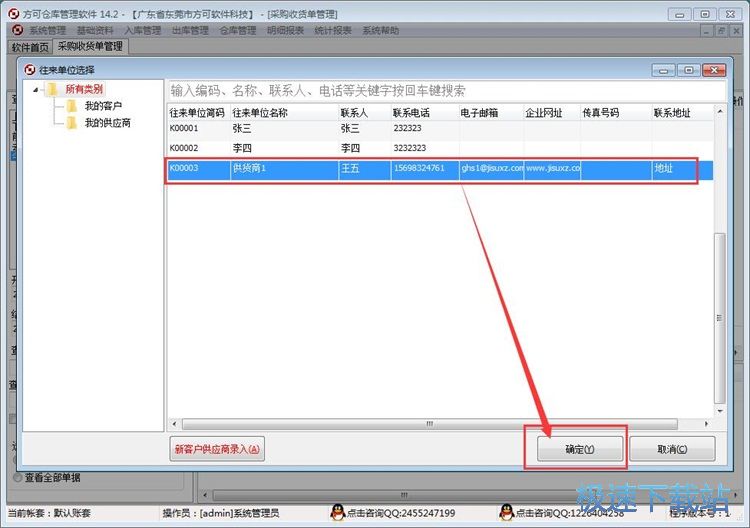
Task: Click the table scroll up arrow
Action: click(x=719, y=111)
